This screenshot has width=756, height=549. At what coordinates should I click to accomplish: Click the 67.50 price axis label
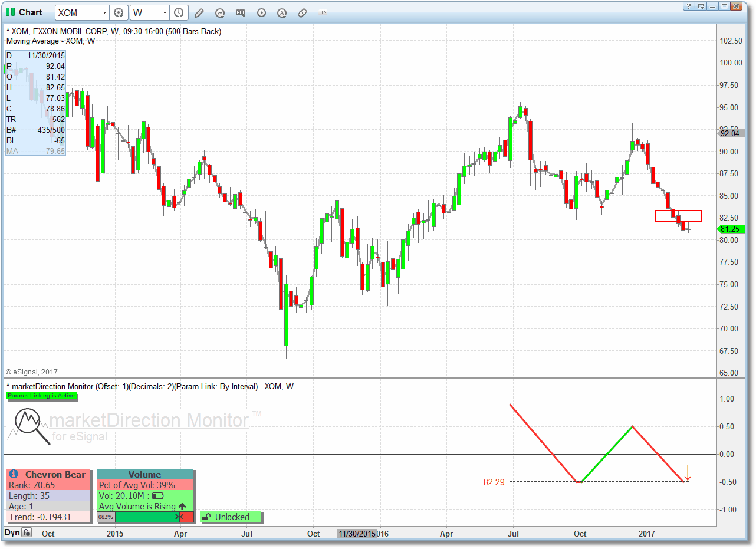(x=729, y=351)
